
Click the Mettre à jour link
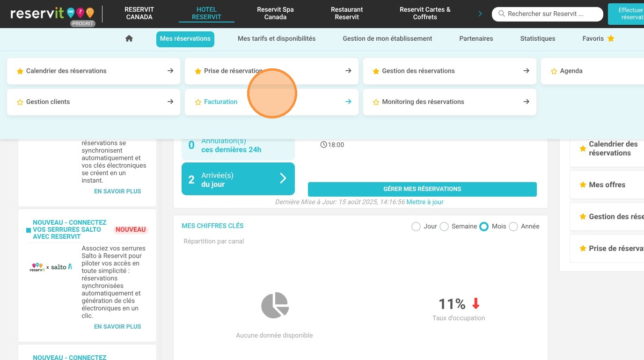point(425,202)
